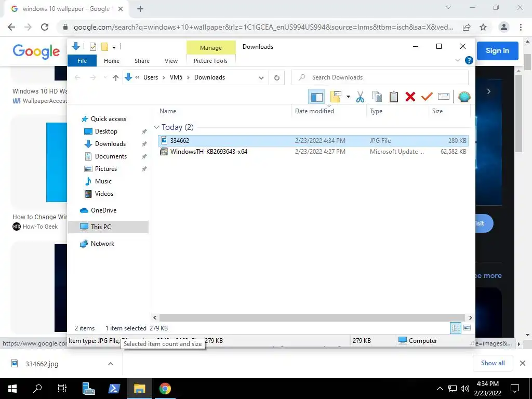Screen dimensions: 532x399
Task: Click the Search Downloads field
Action: click(380, 77)
